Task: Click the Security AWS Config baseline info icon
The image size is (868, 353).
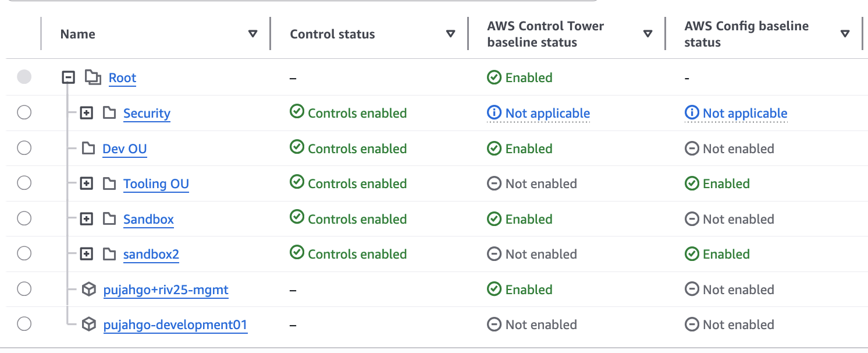Action: click(x=692, y=113)
